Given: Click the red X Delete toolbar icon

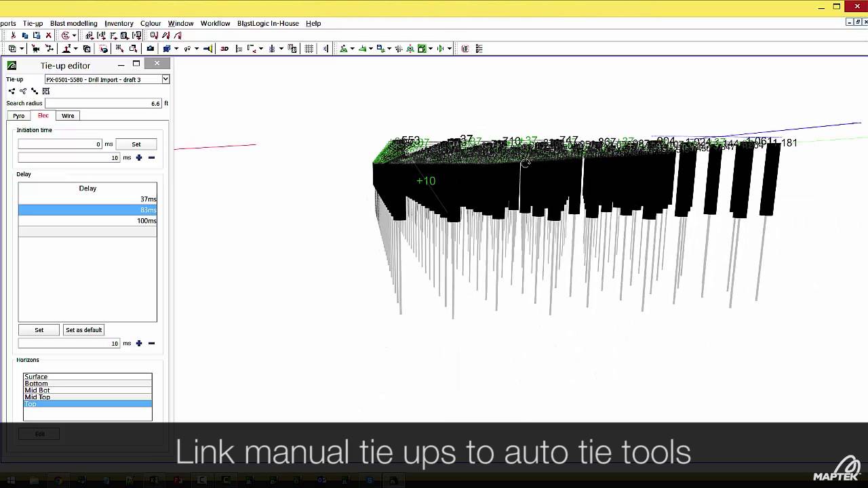Looking at the screenshot, I should 48,35.
